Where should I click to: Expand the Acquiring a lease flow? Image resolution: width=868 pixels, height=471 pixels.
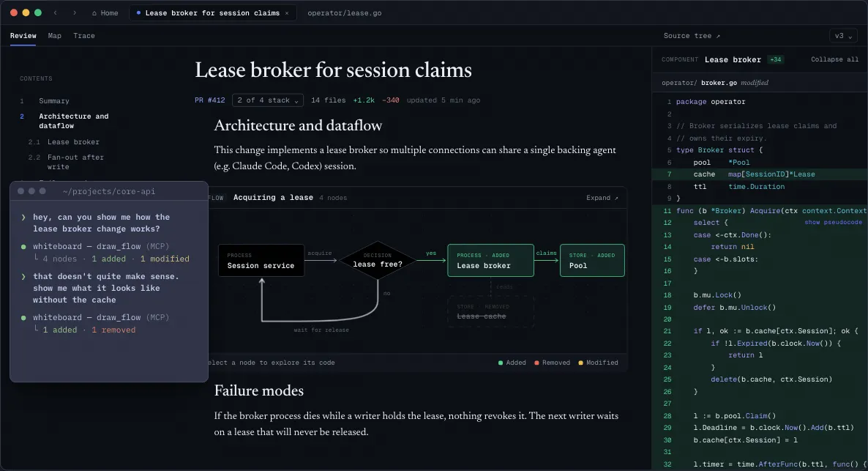(602, 198)
